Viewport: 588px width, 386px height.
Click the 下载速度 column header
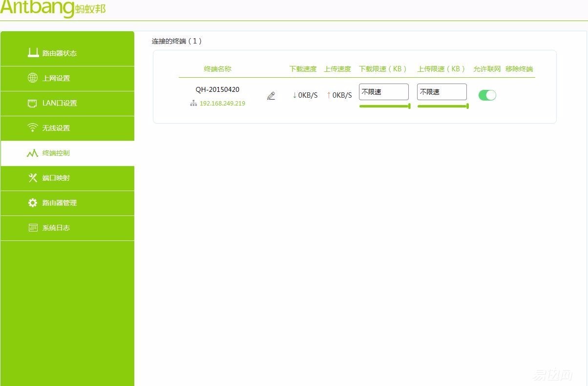click(x=303, y=69)
